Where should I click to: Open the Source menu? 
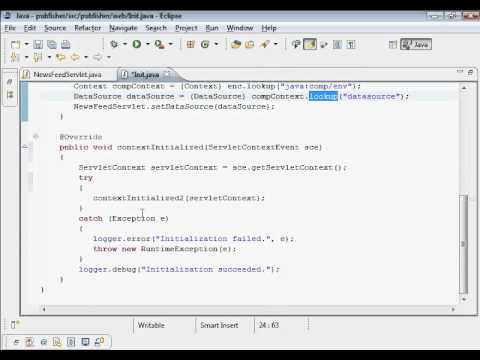coord(55,28)
